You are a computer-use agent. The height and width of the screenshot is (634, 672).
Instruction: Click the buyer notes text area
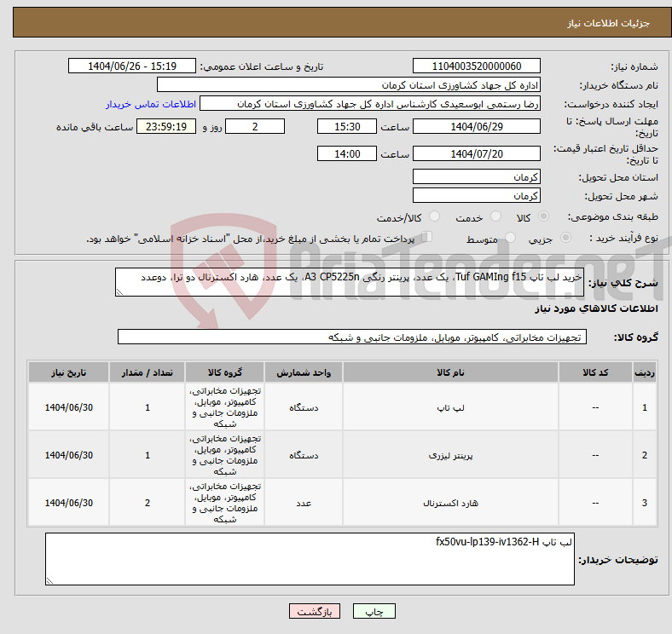pos(310,559)
